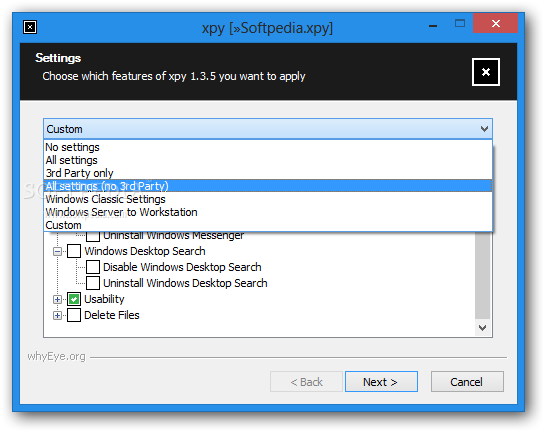Select 'All settings (no 3rd Party)' option
Image resolution: width=545 pixels, height=432 pixels.
tap(268, 186)
